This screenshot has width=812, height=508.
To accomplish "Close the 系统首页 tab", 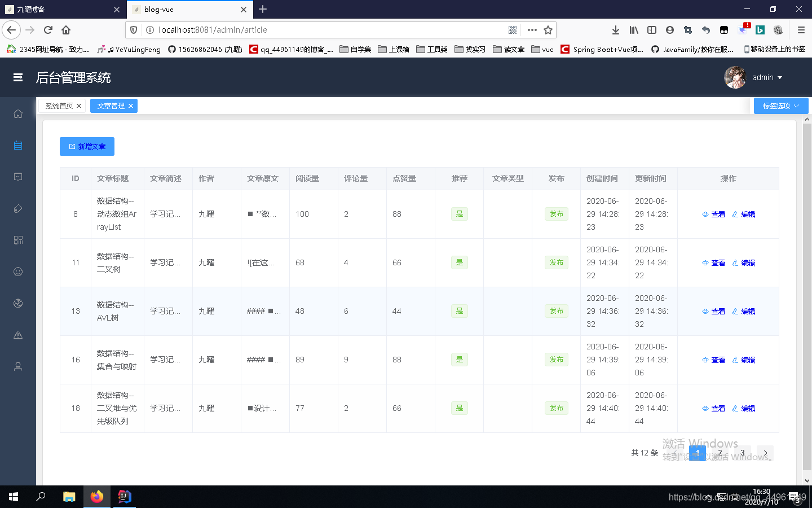I will click(79, 106).
